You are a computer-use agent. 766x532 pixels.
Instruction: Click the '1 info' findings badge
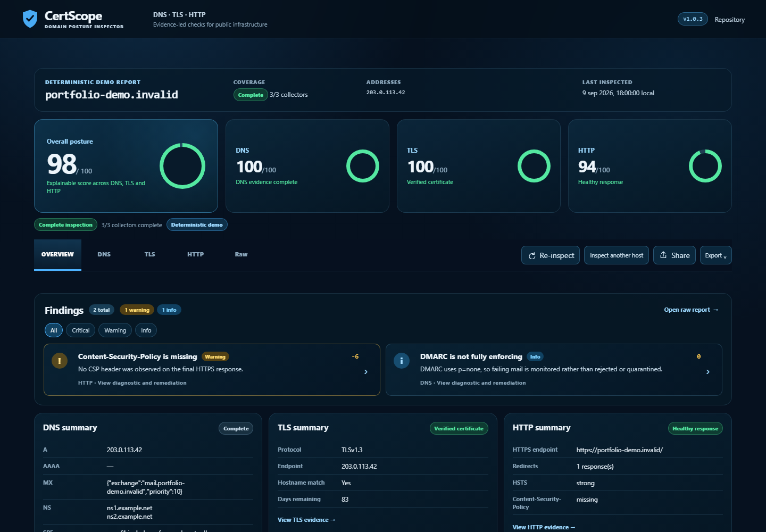point(169,310)
